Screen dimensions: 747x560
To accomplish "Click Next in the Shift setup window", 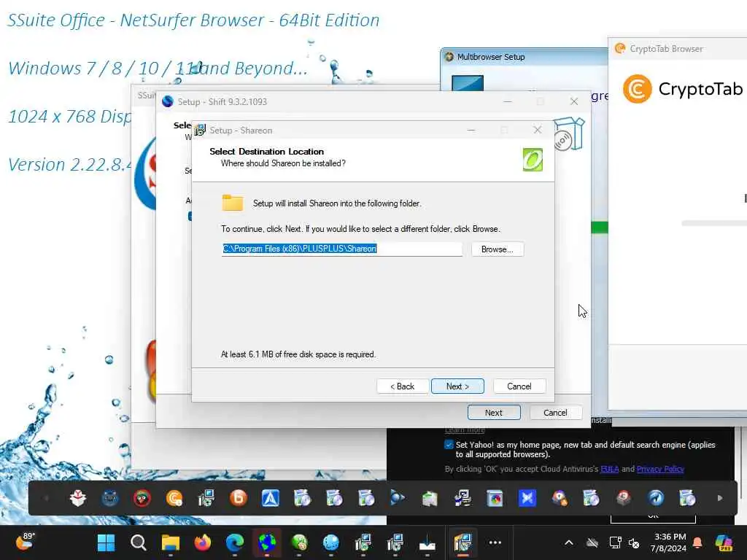I will (494, 413).
